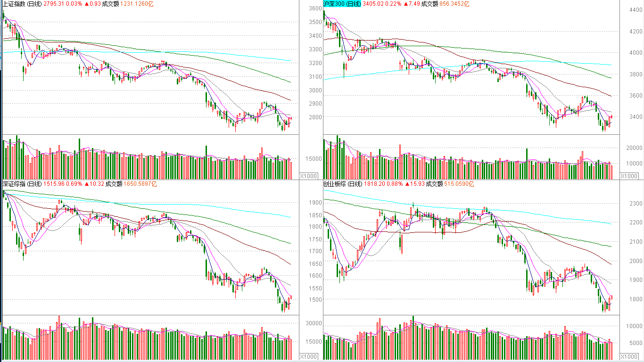Click the 沪深300 last price 3405.02
The image size is (644, 362).
[x=374, y=4]
